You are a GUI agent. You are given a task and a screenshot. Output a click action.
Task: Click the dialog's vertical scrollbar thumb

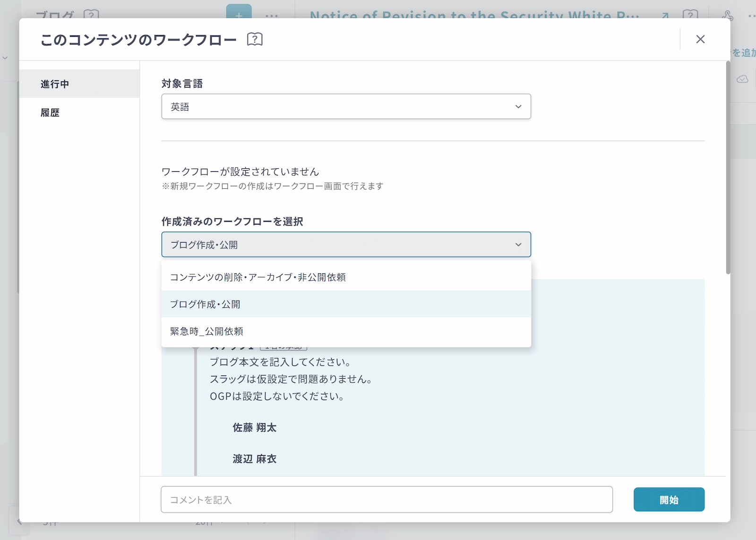coord(728,170)
